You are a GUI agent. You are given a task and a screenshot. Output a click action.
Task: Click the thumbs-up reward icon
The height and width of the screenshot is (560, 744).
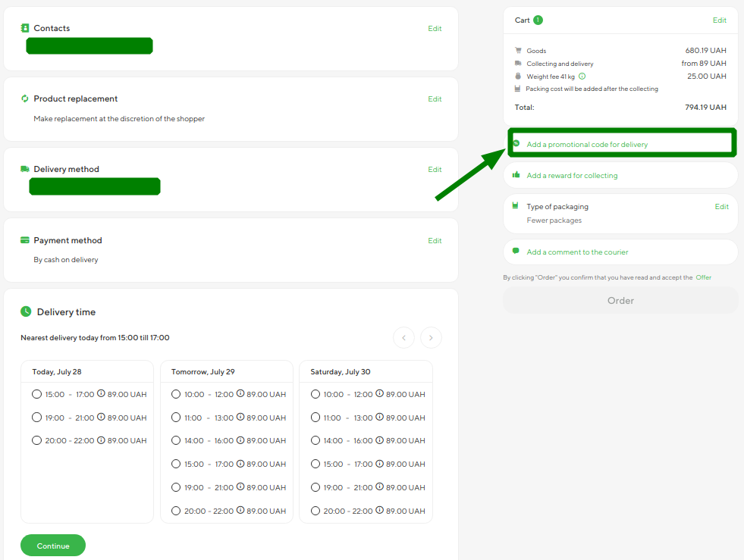coord(516,175)
